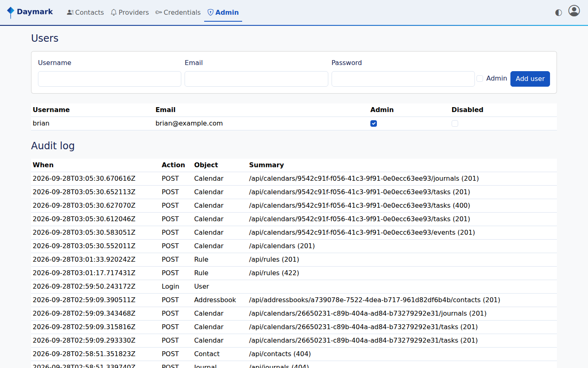The height and width of the screenshot is (368, 588).
Task: Click the 'Users' section heading
Action: pyautogui.click(x=45, y=38)
